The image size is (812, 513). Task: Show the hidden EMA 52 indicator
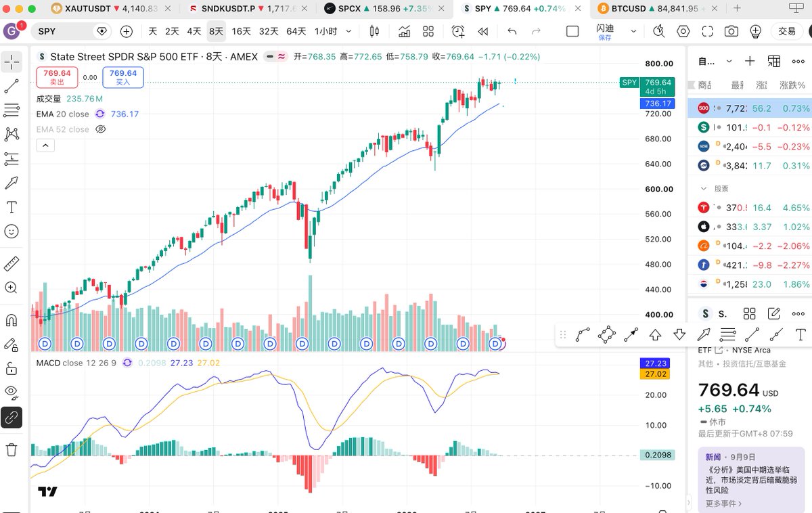tap(101, 129)
